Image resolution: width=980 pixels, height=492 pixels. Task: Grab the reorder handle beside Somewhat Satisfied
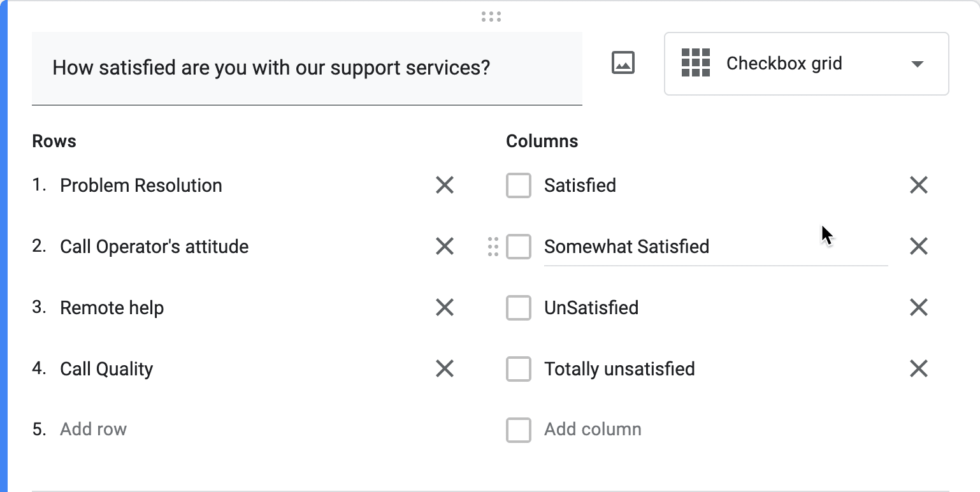tap(492, 247)
